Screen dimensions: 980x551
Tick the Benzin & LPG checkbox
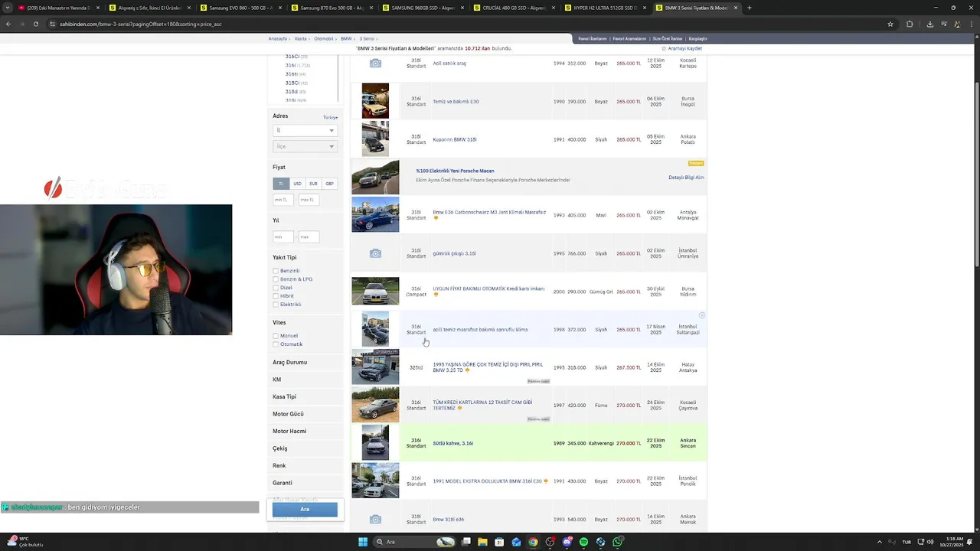(276, 279)
